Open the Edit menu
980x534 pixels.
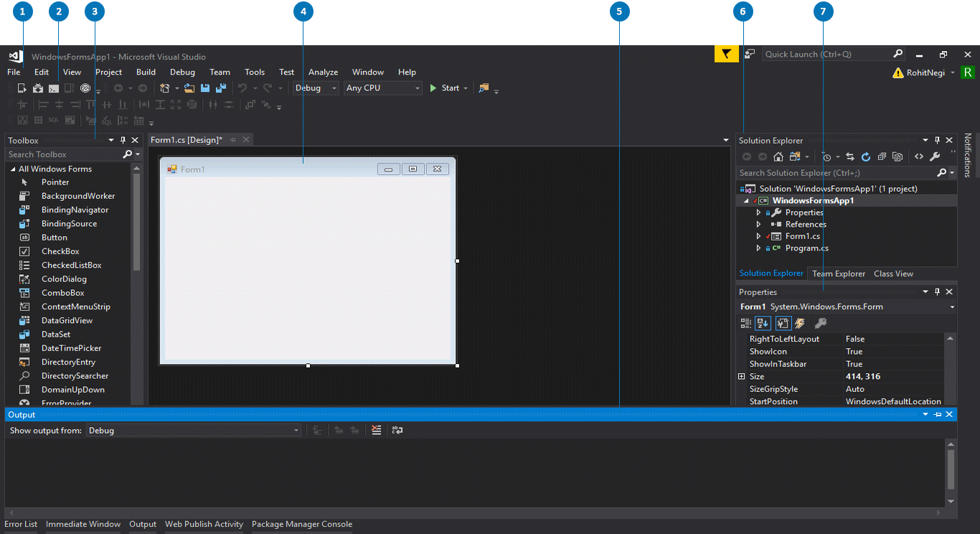pyautogui.click(x=42, y=72)
